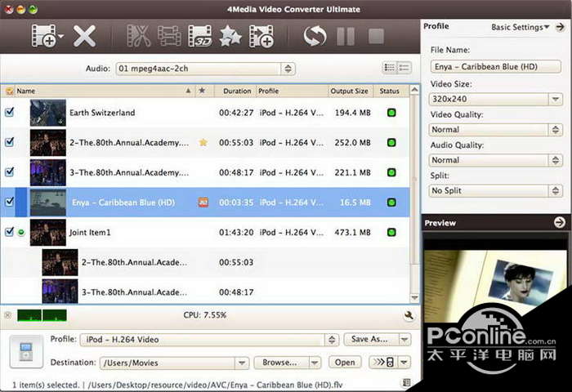Open the Audio track dropdown

tap(205, 69)
